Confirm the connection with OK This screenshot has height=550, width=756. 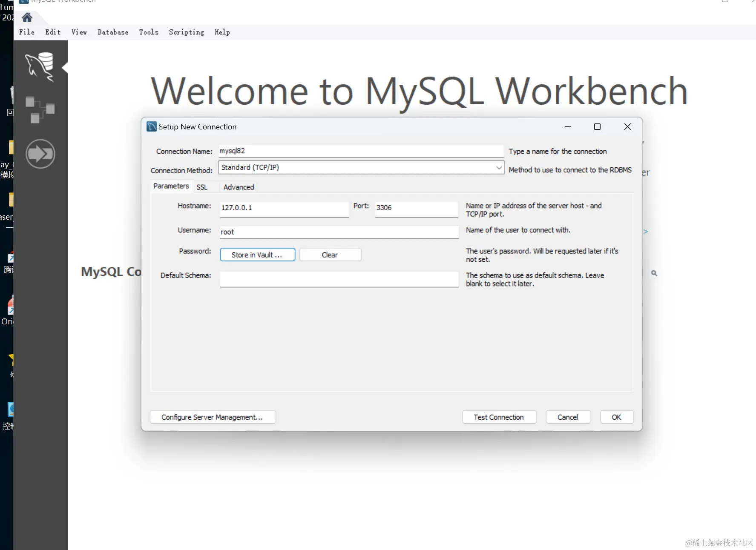(x=616, y=417)
